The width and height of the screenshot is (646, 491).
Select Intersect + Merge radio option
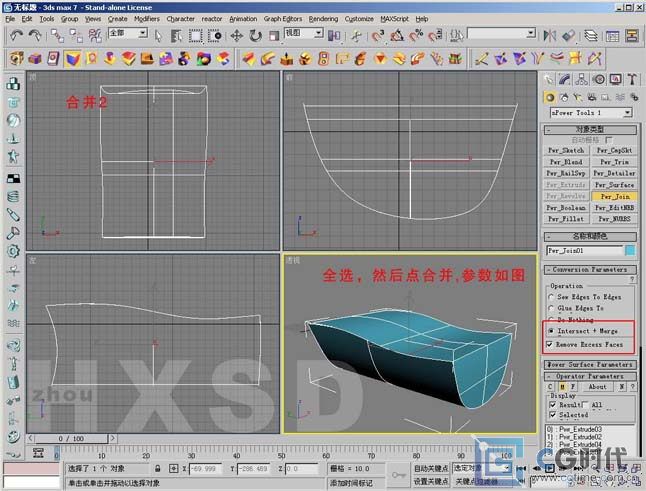pyautogui.click(x=551, y=331)
